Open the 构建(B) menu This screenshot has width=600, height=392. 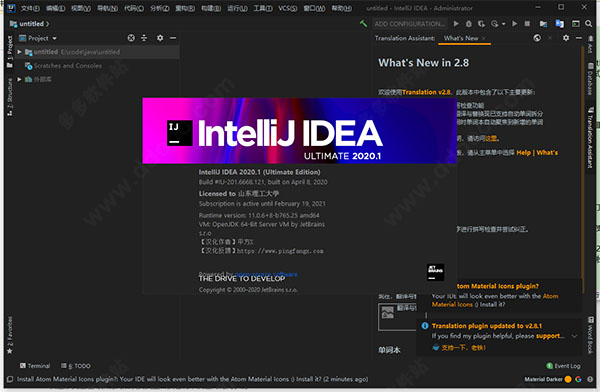tap(211, 8)
